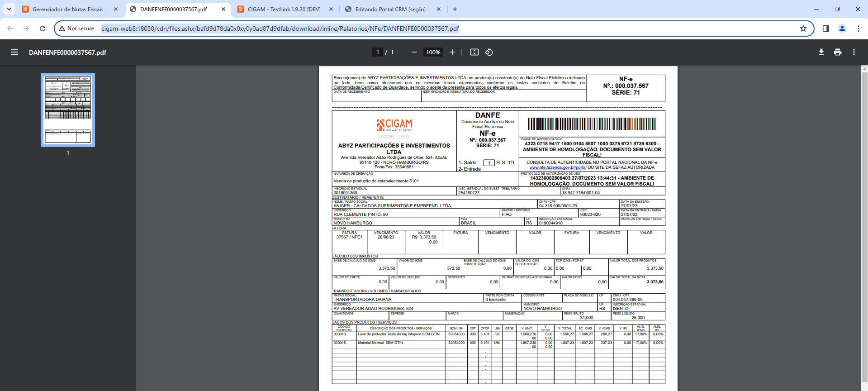Click the product row code 000013
This screenshot has height=391, width=868.
click(x=340, y=334)
